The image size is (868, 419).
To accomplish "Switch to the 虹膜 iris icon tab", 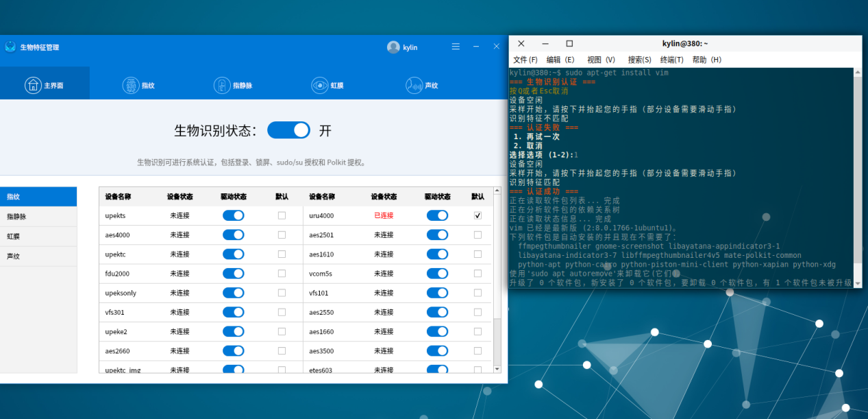I will [319, 85].
